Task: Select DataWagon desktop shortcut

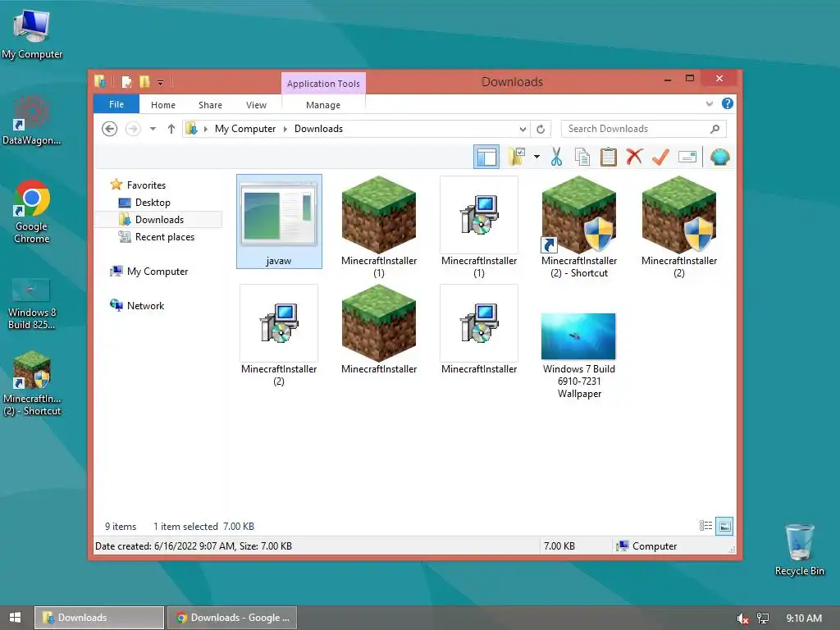Action: pos(31,120)
